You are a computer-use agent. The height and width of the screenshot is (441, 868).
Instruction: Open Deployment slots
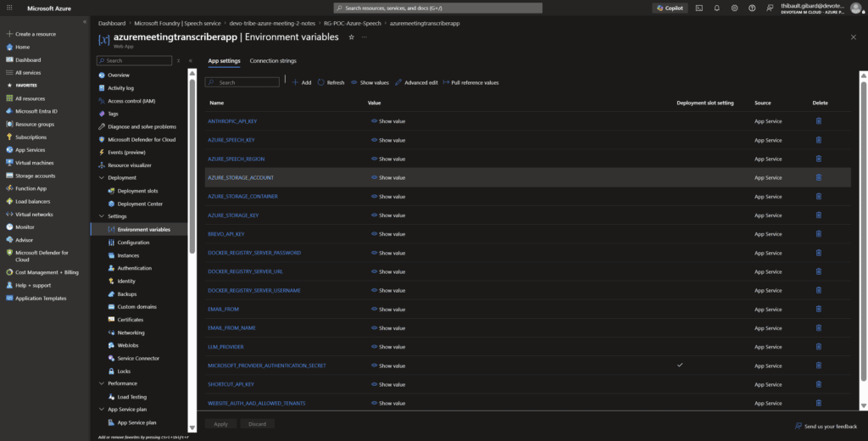[137, 191]
